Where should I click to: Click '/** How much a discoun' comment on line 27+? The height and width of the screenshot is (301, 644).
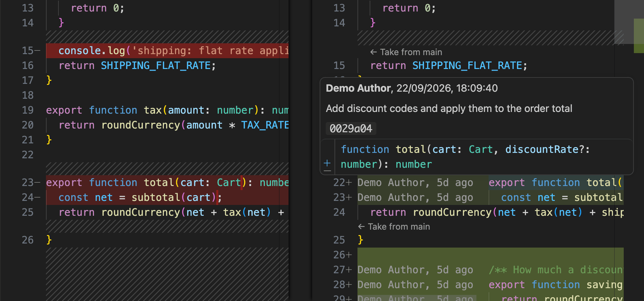[x=555, y=270]
